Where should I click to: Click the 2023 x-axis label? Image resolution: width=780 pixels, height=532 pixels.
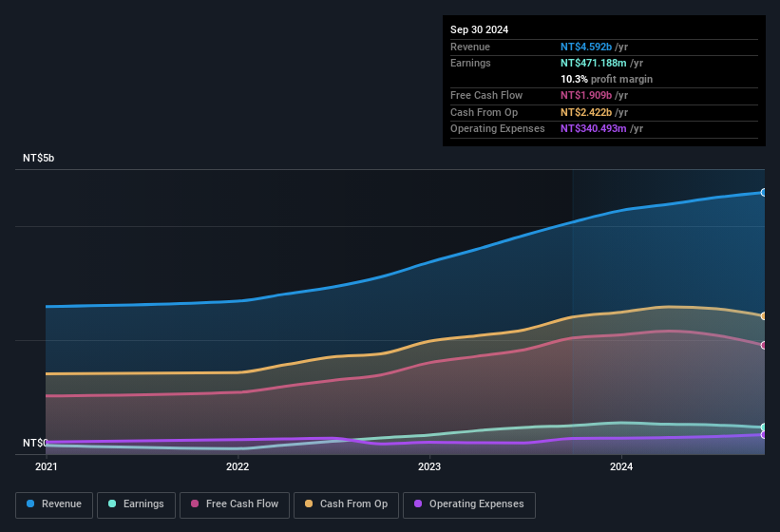click(x=429, y=466)
